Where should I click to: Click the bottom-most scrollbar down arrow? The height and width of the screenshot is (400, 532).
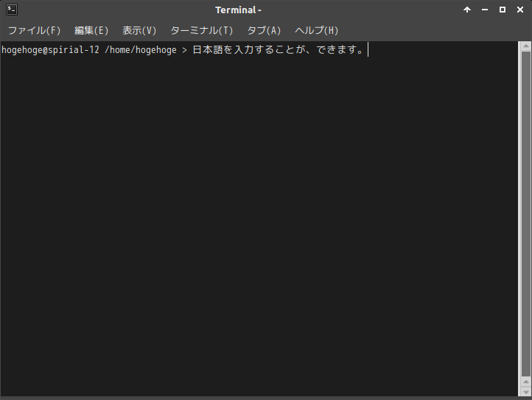click(x=526, y=392)
